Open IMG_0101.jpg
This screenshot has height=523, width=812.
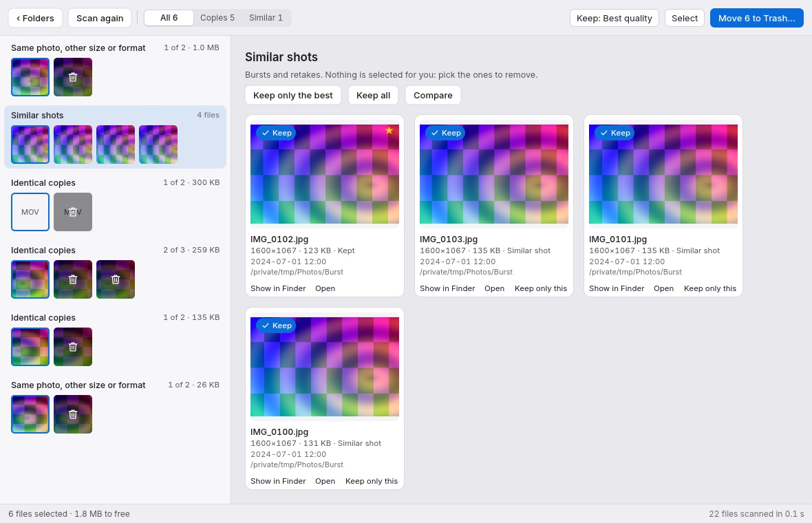click(664, 288)
